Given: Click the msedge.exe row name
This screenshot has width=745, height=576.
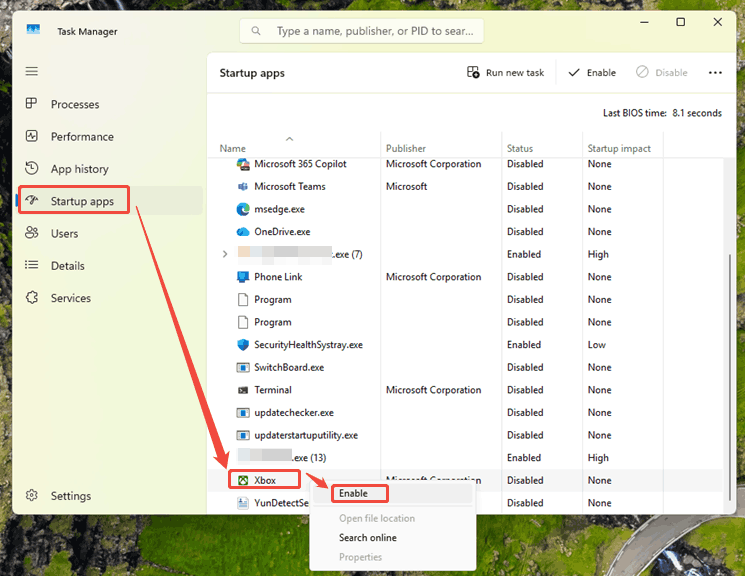Looking at the screenshot, I should click(x=279, y=209).
